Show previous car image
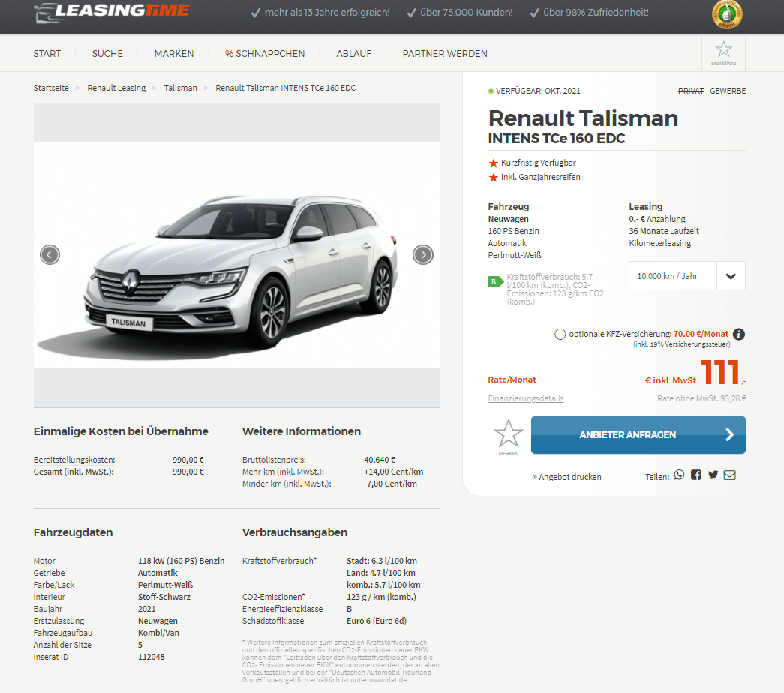The height and width of the screenshot is (693, 784). tap(50, 254)
